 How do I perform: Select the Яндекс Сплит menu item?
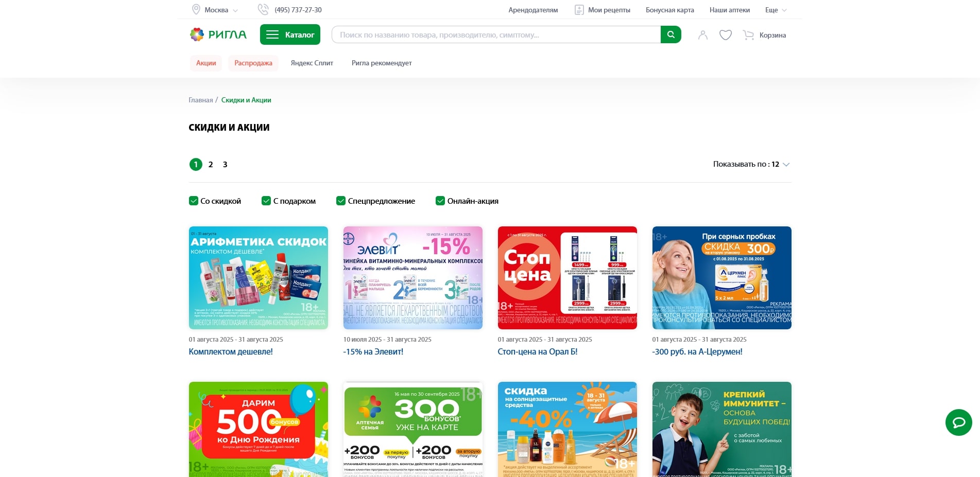pyautogui.click(x=312, y=63)
